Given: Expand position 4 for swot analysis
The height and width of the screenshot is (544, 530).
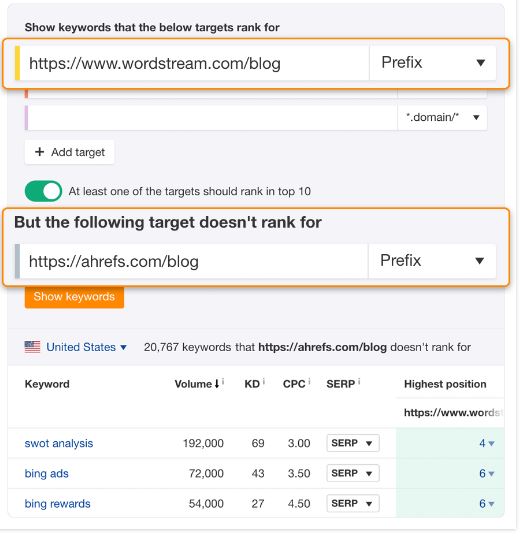Looking at the screenshot, I should point(487,443).
